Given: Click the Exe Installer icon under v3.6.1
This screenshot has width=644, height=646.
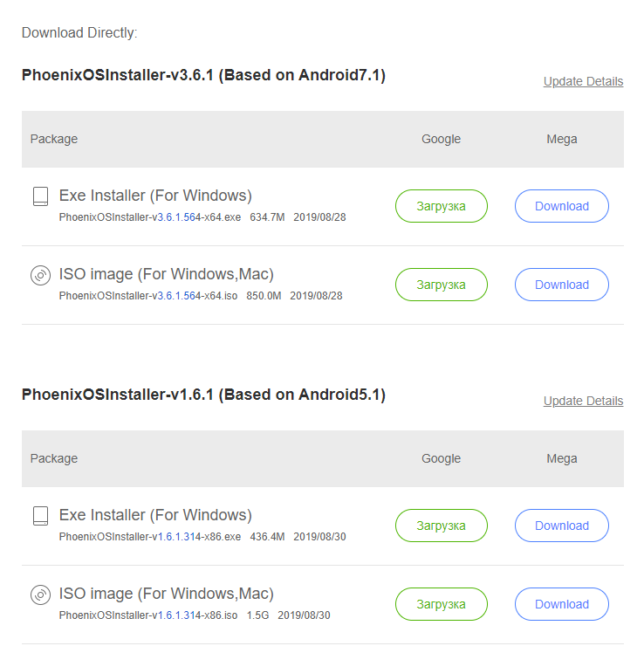Looking at the screenshot, I should click(x=40, y=196).
